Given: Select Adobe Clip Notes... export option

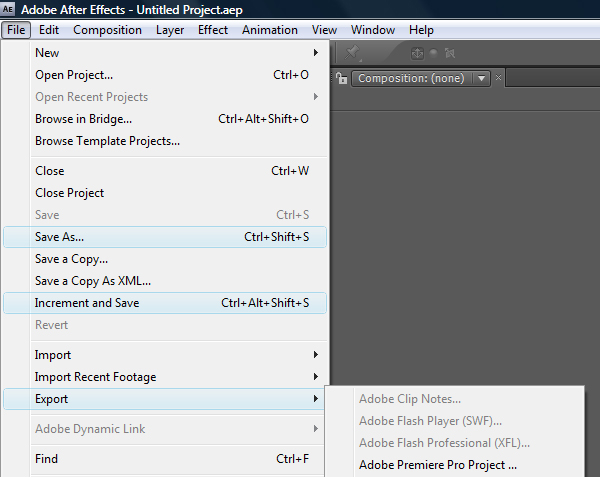Looking at the screenshot, I should click(x=455, y=399).
